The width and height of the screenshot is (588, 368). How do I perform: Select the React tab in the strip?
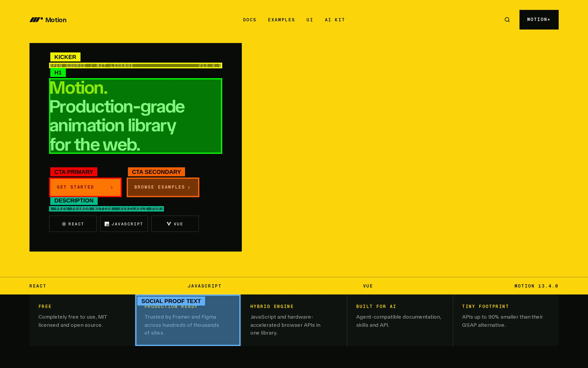38,286
